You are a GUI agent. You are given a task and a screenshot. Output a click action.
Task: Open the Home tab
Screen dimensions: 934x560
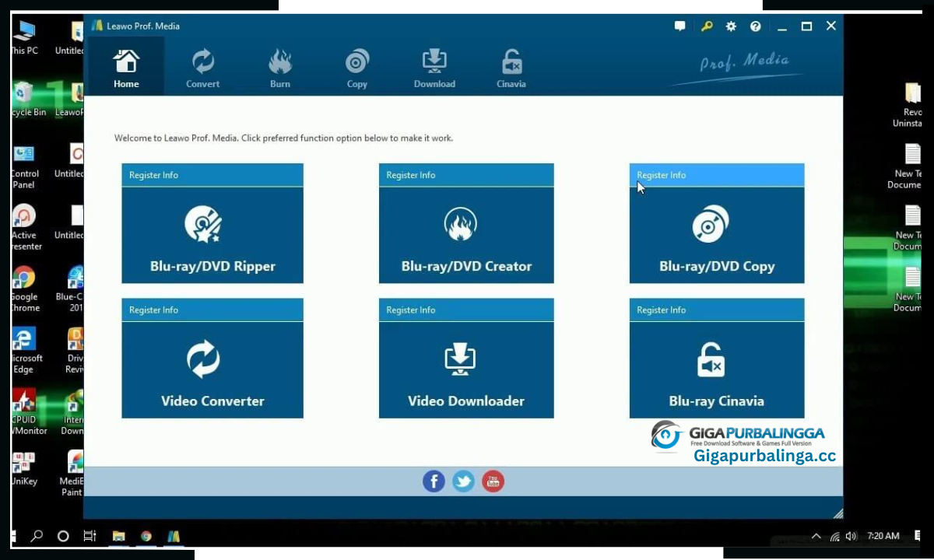126,67
